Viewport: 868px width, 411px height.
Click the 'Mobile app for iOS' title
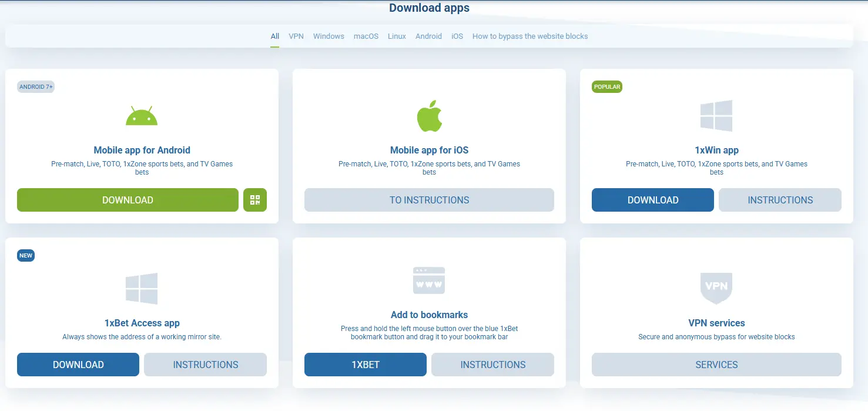(429, 150)
